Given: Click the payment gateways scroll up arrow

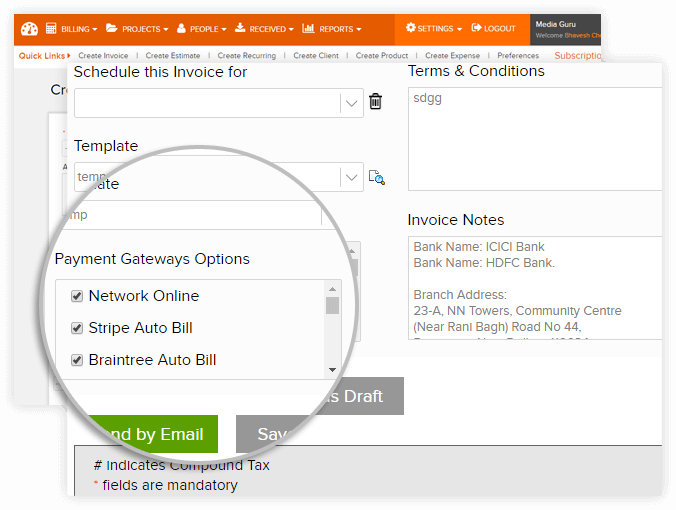Looking at the screenshot, I should [x=332, y=289].
